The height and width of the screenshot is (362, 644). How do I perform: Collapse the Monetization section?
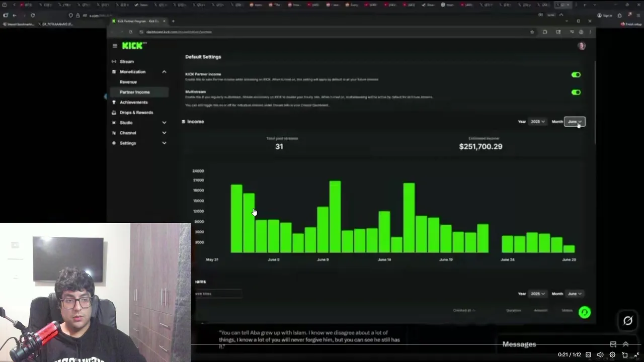(x=164, y=72)
